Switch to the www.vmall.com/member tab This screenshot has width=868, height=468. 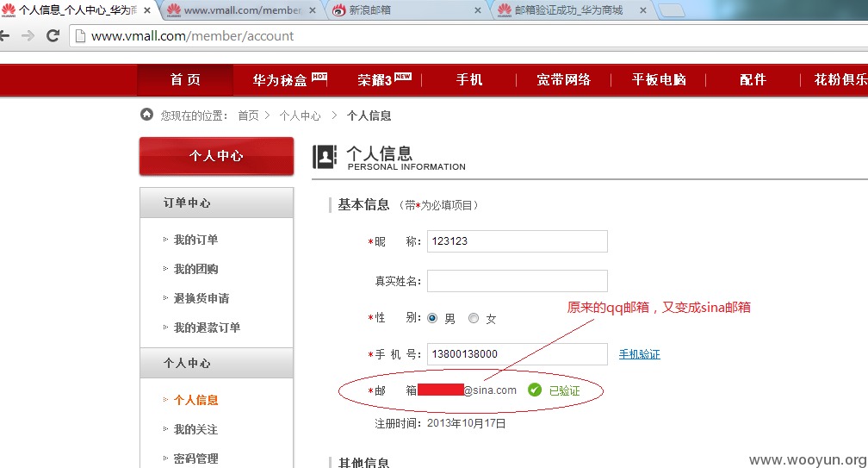pyautogui.click(x=243, y=10)
